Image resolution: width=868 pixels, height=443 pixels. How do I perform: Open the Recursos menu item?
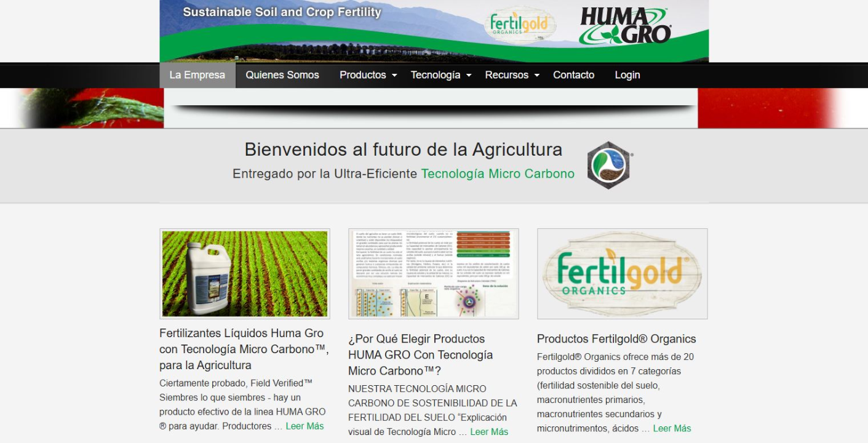click(507, 75)
